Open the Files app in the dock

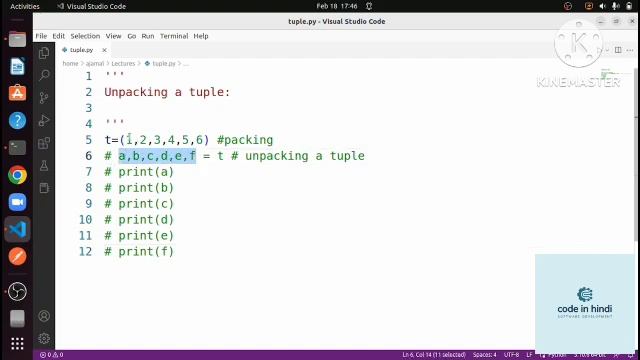(17, 39)
